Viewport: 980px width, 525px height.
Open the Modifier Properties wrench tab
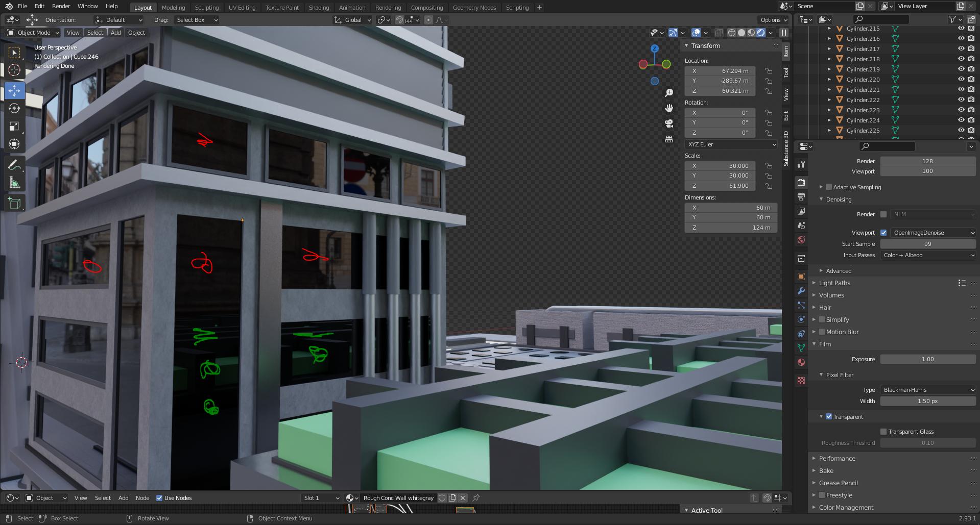click(801, 290)
